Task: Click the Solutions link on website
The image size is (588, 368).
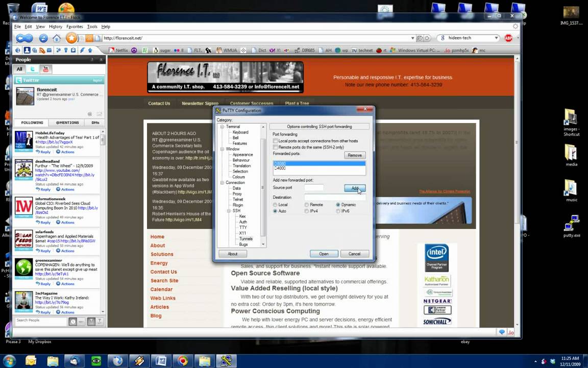Action: [162, 254]
